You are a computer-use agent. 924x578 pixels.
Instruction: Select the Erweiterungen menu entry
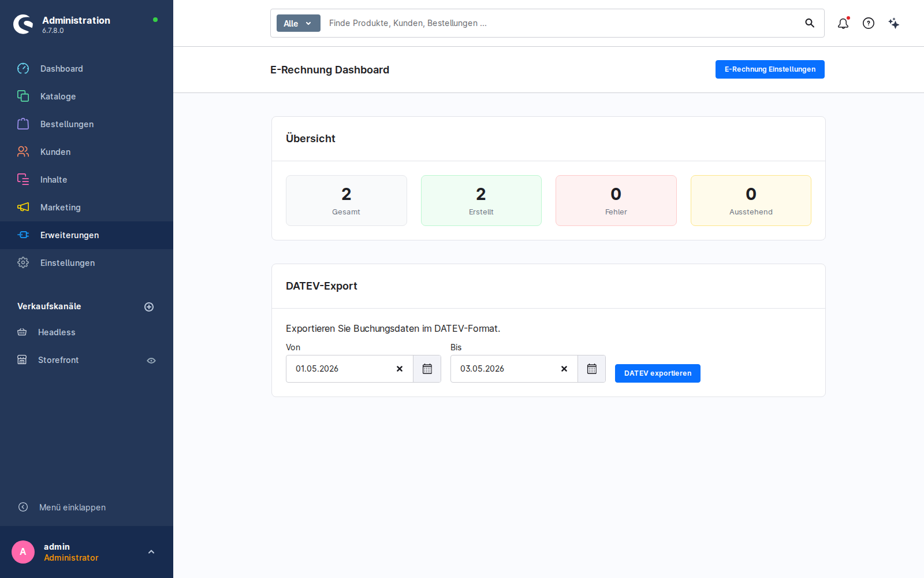(87, 235)
